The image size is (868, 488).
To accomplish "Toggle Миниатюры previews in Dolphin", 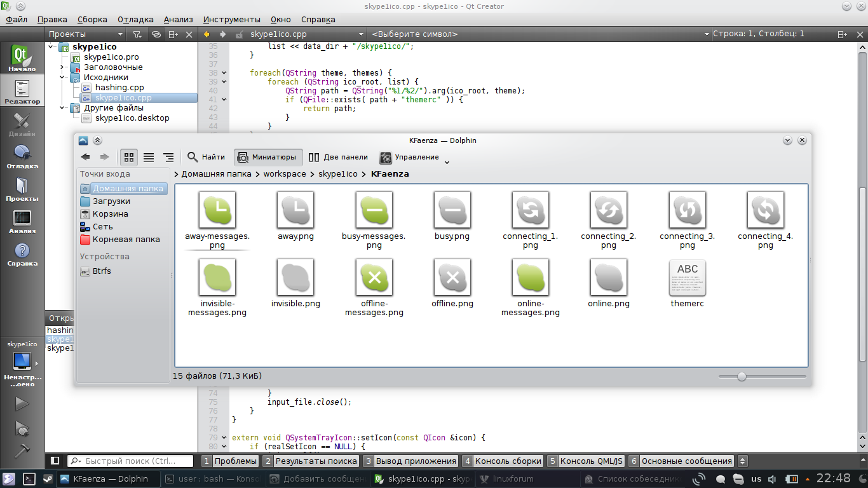I will (268, 157).
